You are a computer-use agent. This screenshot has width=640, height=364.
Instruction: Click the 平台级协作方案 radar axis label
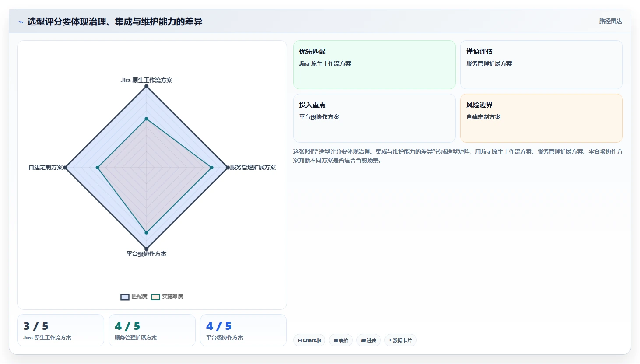146,254
